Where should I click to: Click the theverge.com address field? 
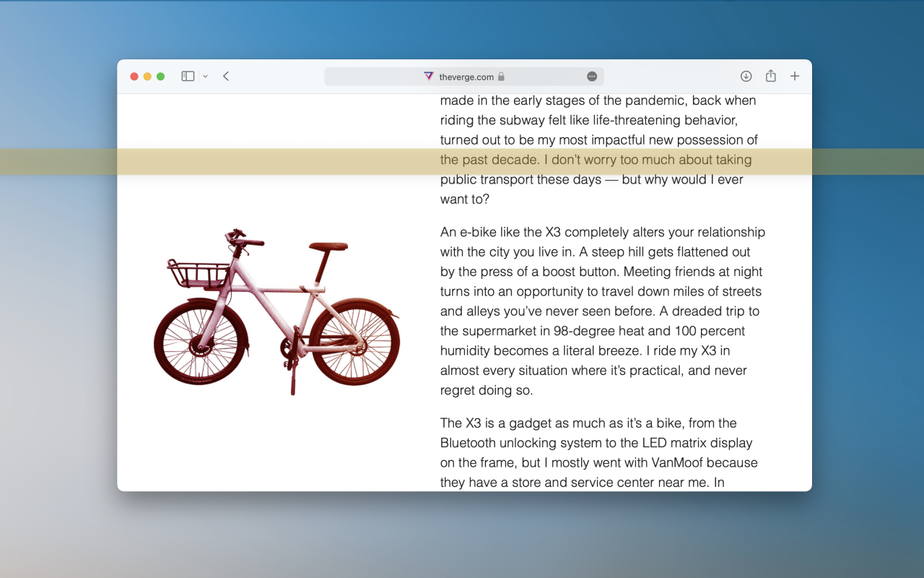pos(464,77)
